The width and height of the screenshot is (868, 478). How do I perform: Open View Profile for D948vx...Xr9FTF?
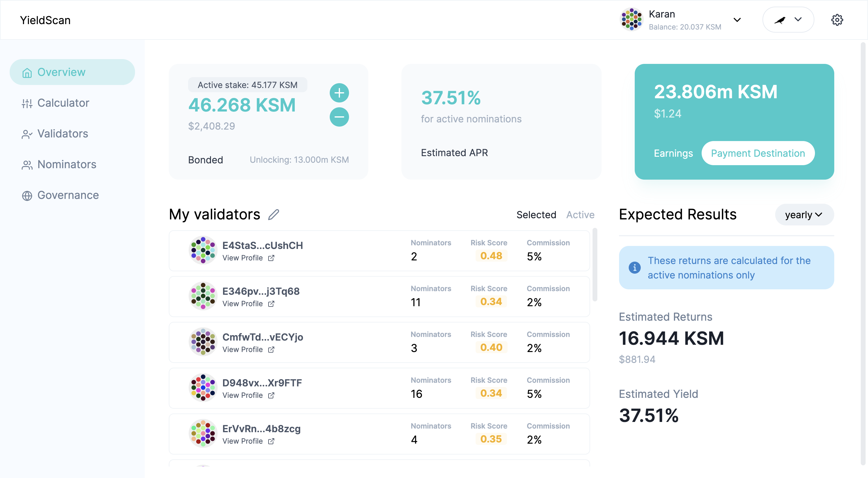tap(243, 395)
